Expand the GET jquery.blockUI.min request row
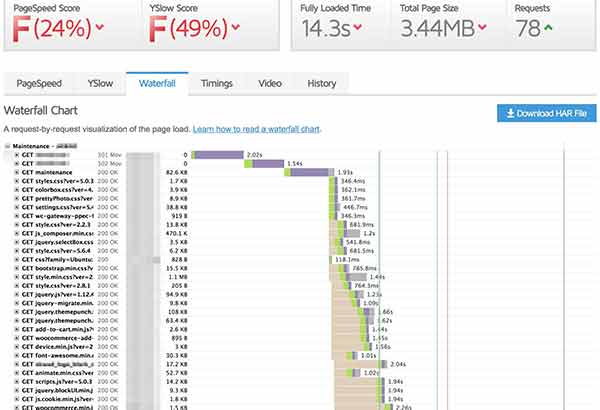The width and height of the screenshot is (600, 410). 17,390
